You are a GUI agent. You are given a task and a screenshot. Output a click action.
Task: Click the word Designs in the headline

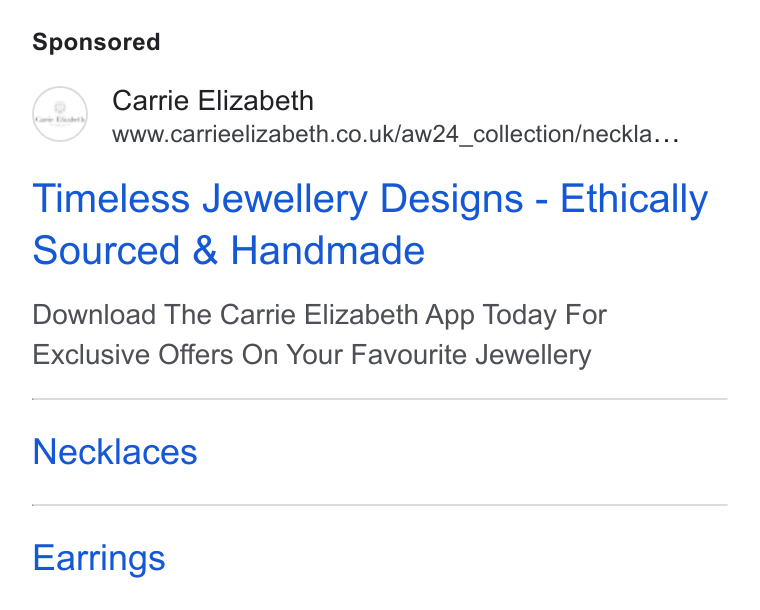[x=452, y=200]
